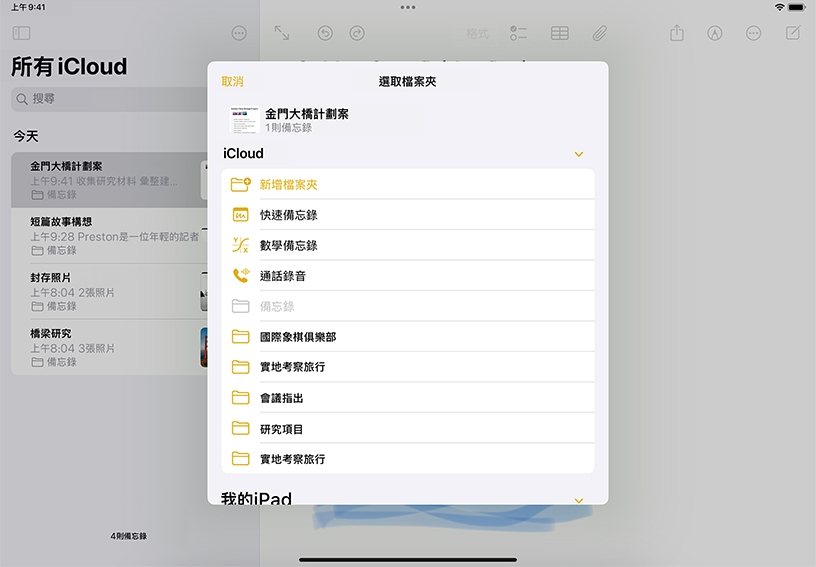816x567 pixels.
Task: Collapse the iCloud section chevron
Action: coord(578,154)
